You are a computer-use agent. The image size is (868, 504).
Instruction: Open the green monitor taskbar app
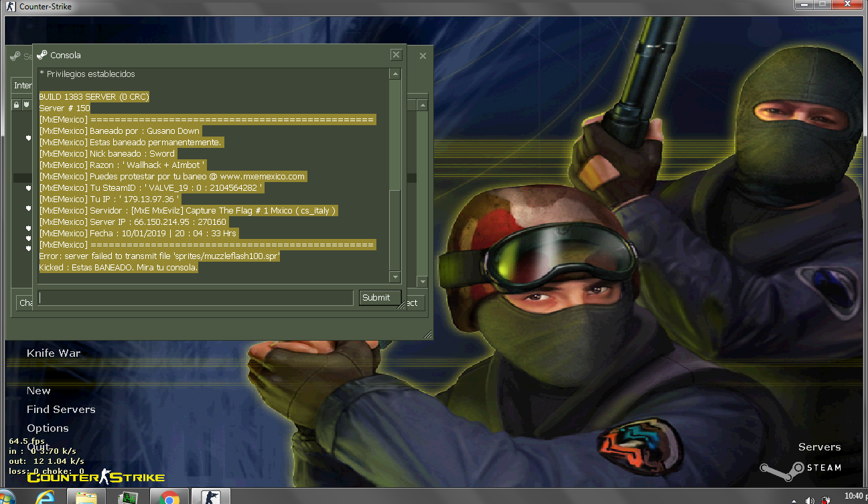pyautogui.click(x=127, y=498)
